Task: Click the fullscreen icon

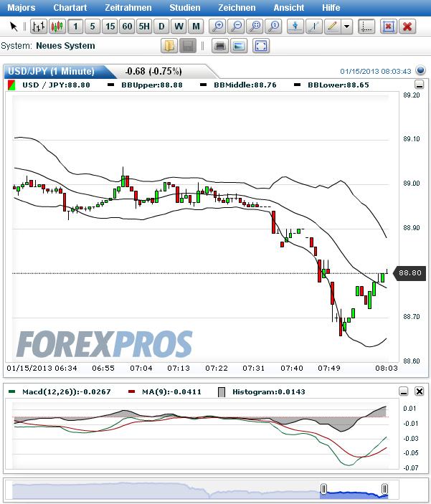Action: coord(261,46)
